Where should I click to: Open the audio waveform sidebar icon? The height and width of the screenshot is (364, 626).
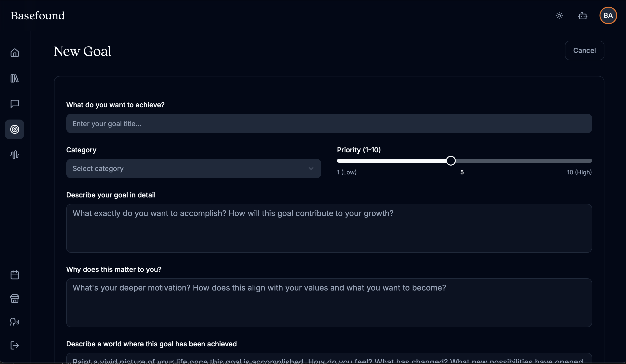click(x=15, y=155)
